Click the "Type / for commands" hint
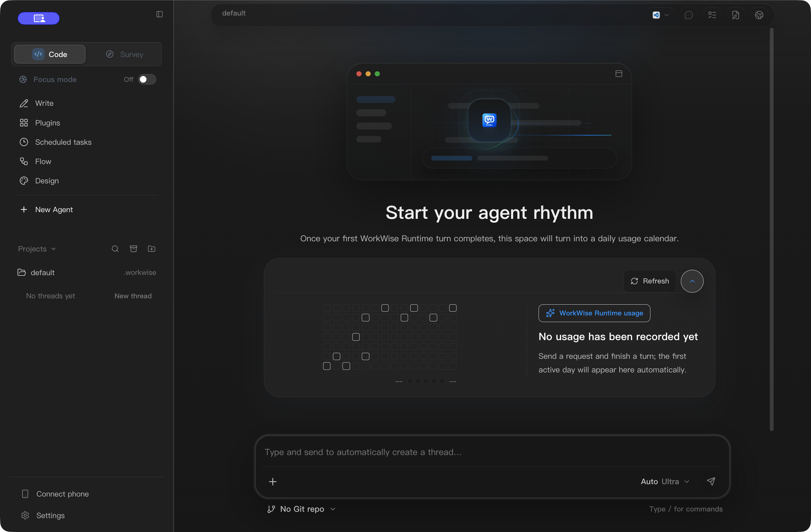This screenshot has width=811, height=532. tap(686, 509)
